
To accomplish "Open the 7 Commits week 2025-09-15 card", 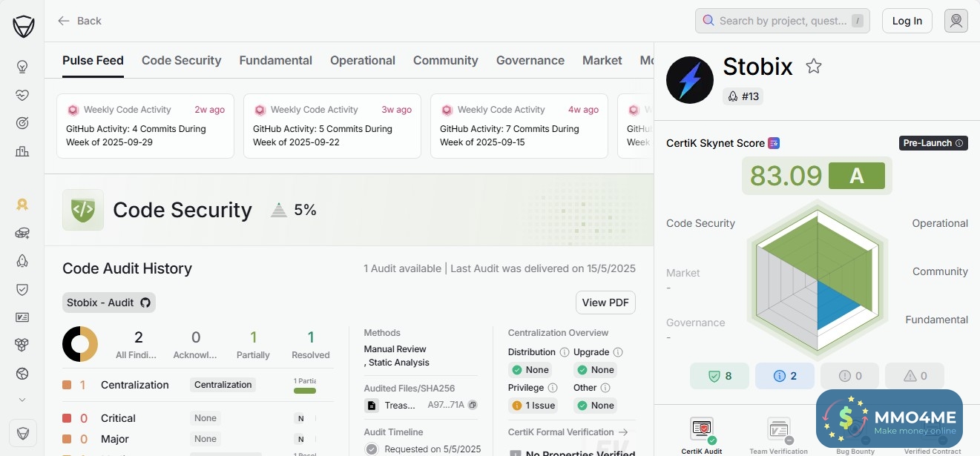I will (x=519, y=126).
